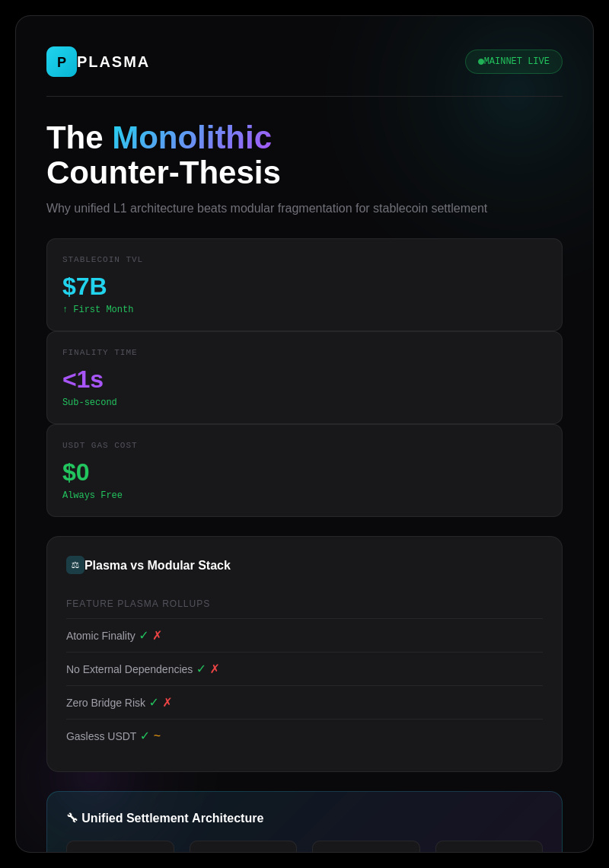Click the up arrow next to First Month
Screen dimensions: 609x868
[65, 310]
